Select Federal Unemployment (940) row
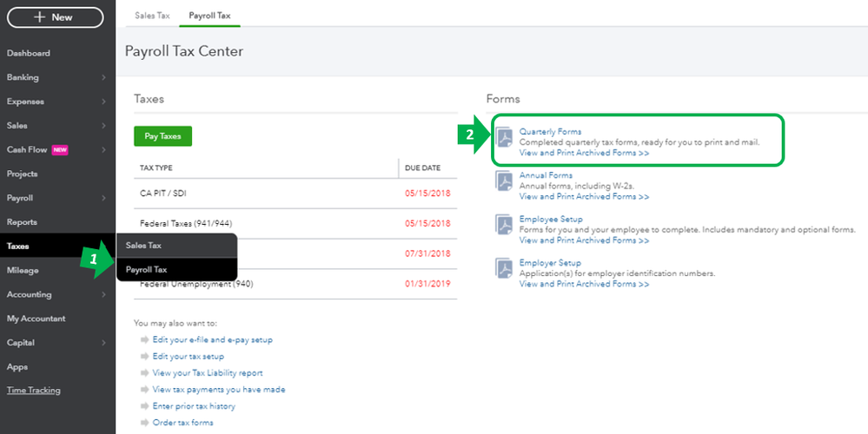Image resolution: width=868 pixels, height=434 pixels. point(295,284)
